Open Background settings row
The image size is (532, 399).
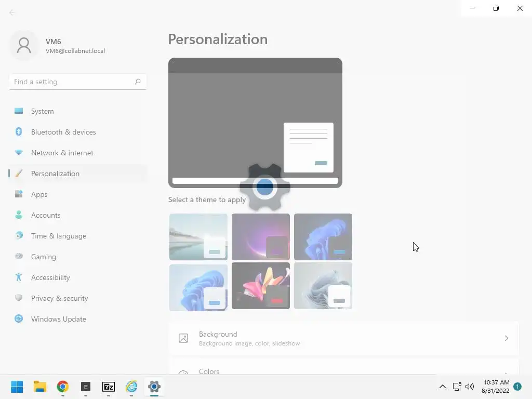pyautogui.click(x=344, y=338)
